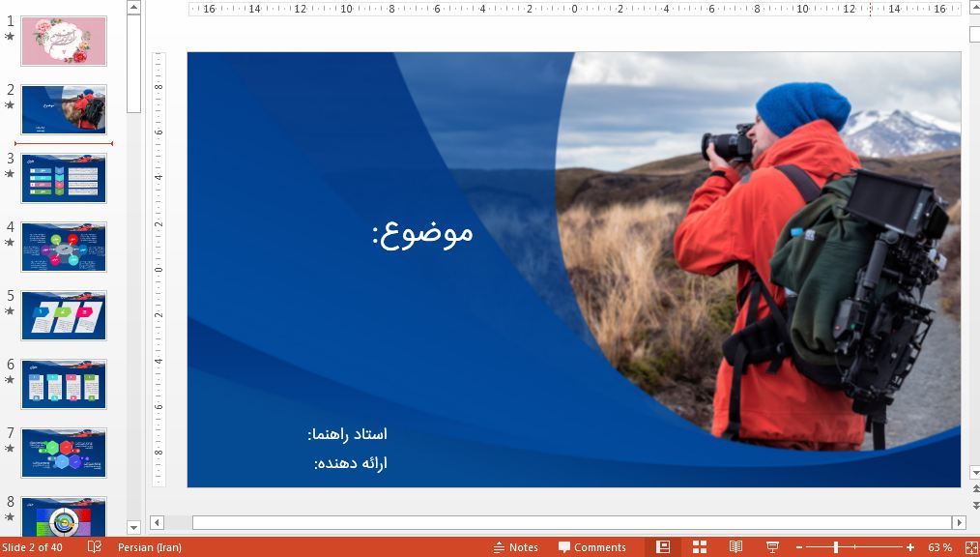Image resolution: width=980 pixels, height=557 pixels.
Task: Zoom in using the plus icon
Action: pyautogui.click(x=908, y=547)
